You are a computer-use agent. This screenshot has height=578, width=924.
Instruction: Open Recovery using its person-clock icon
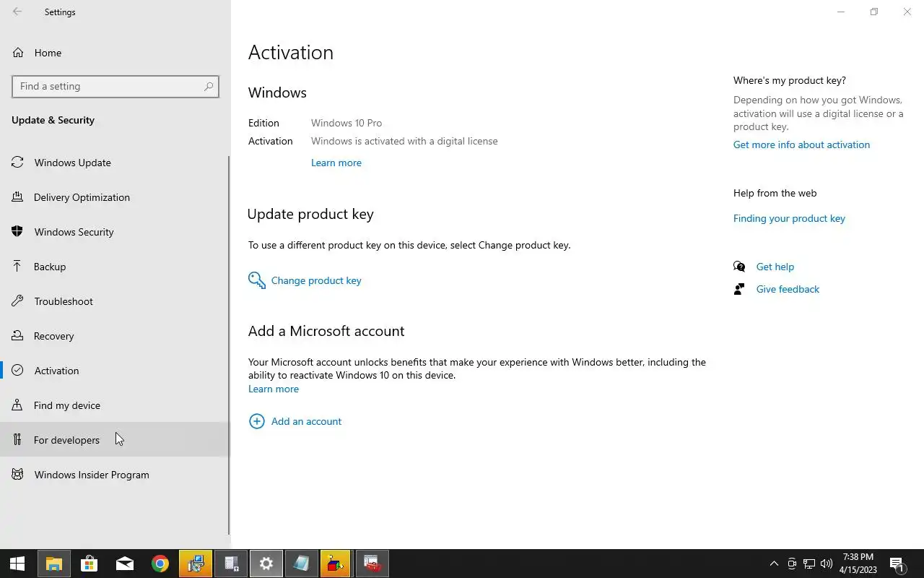(x=18, y=336)
